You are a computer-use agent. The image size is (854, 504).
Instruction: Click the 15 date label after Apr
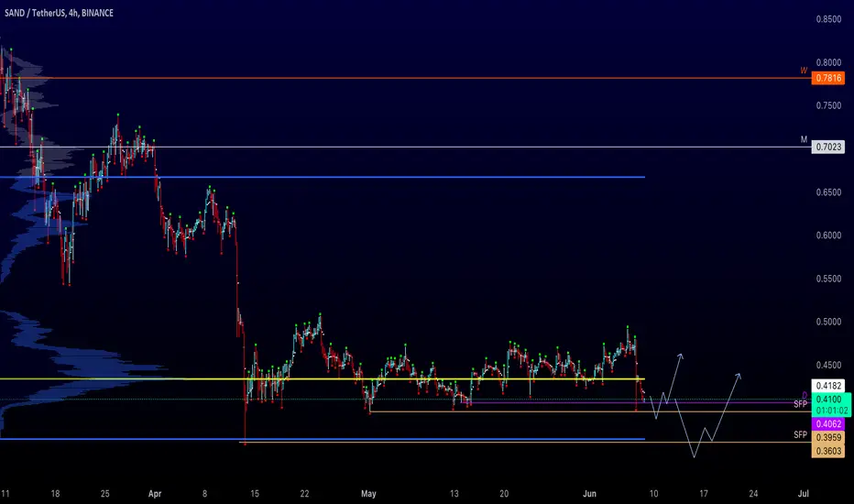pyautogui.click(x=255, y=494)
